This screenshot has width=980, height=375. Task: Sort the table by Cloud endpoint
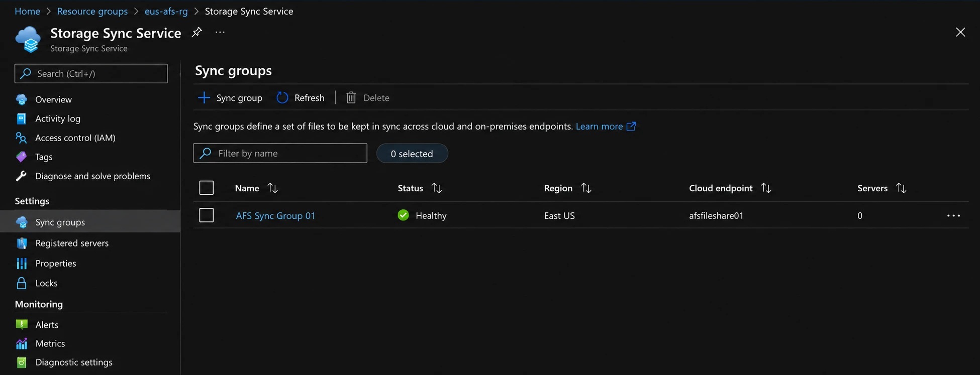(766, 188)
